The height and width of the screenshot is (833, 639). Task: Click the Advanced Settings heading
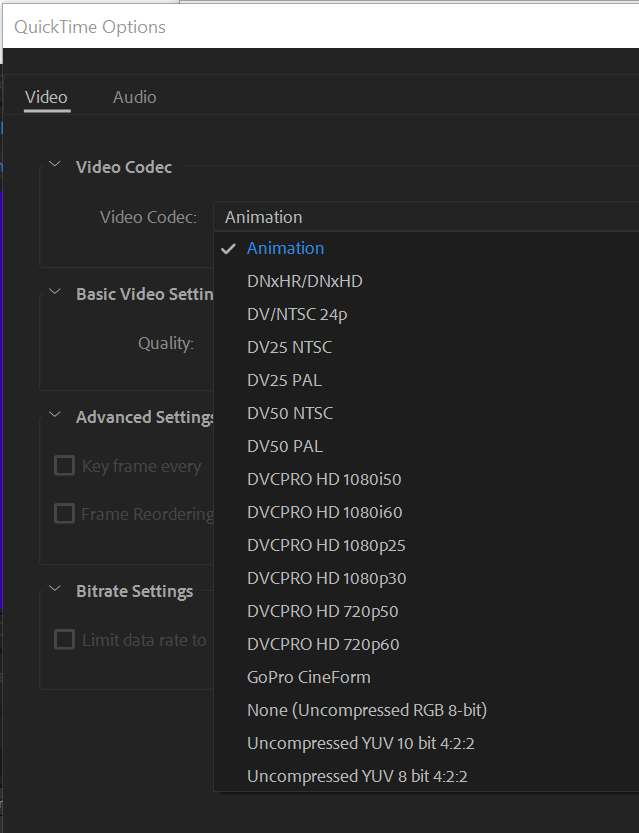tap(145, 416)
